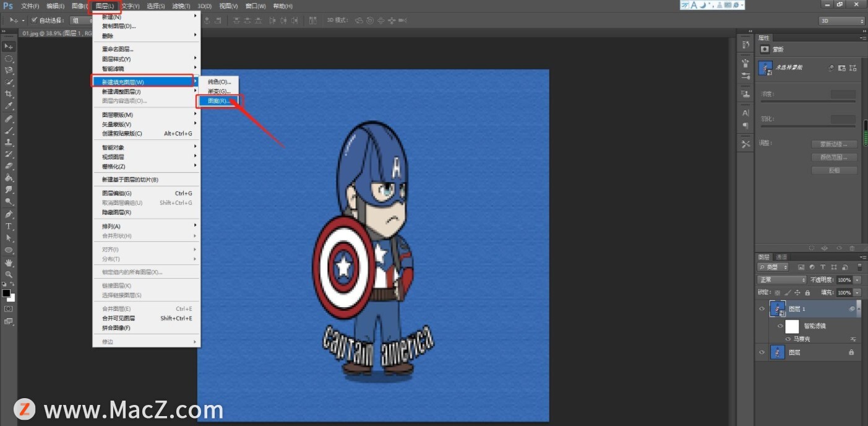Screen dimensions: 868x426
Task: Select the Hand tool
Action: click(9, 262)
